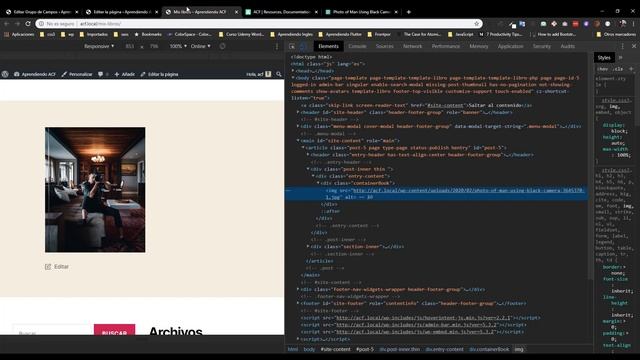Close the DevTools panel
The image size is (640, 360).
point(634,47)
